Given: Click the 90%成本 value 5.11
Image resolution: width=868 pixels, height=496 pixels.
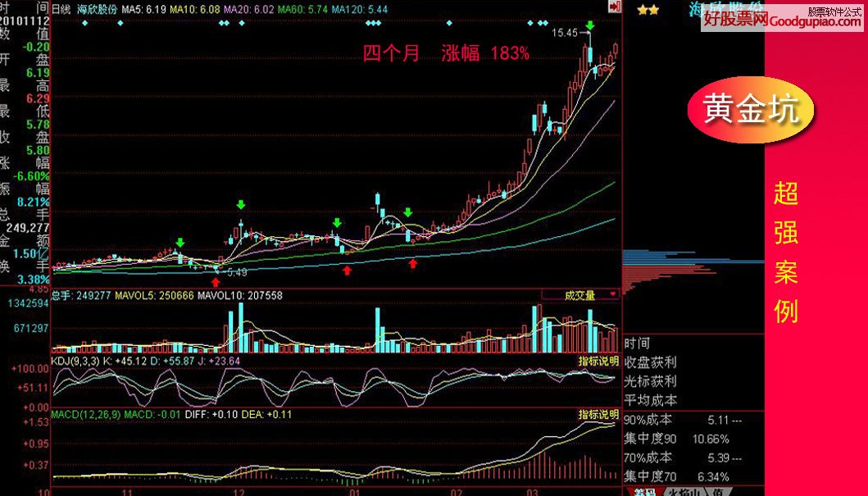Looking at the screenshot, I should click(x=718, y=420).
